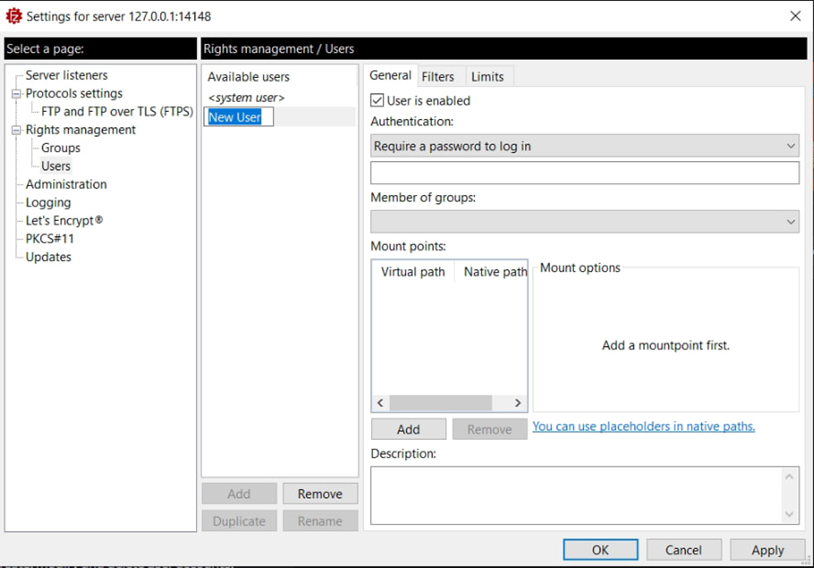The image size is (814, 568).
Task: Cancel the settings dialog
Action: [x=683, y=550]
